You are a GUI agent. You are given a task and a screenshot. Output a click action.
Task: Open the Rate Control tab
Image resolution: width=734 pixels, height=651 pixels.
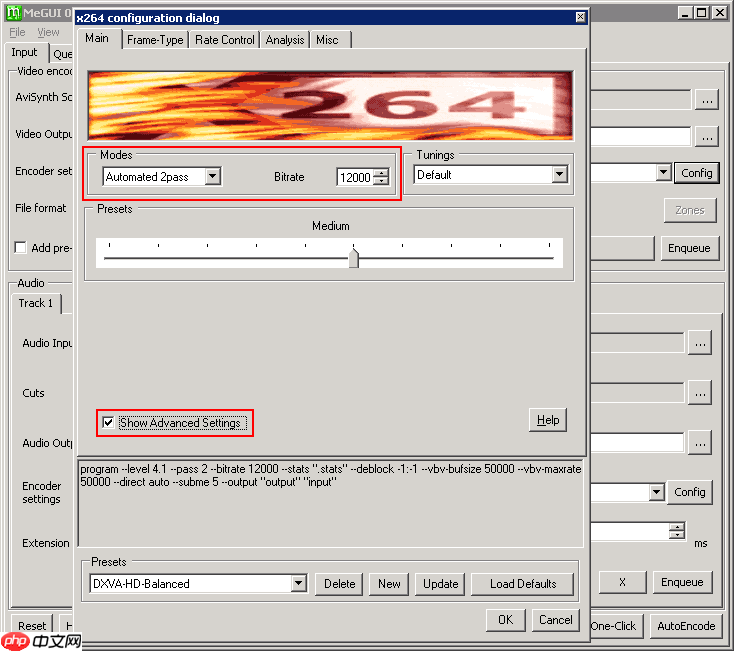tap(224, 40)
